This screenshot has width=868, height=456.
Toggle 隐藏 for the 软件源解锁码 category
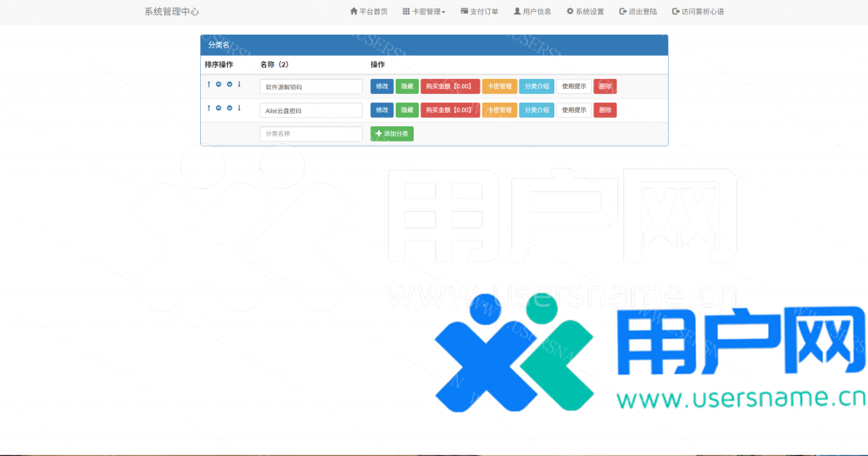click(407, 86)
